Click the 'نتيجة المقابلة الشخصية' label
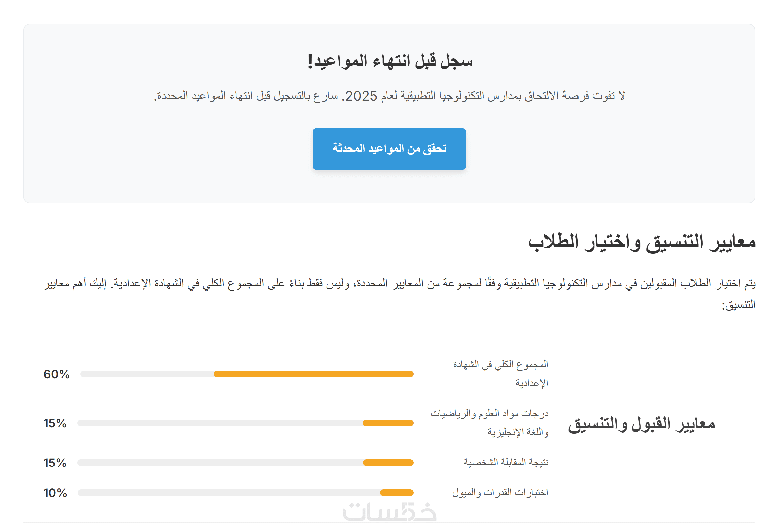 [506, 462]
